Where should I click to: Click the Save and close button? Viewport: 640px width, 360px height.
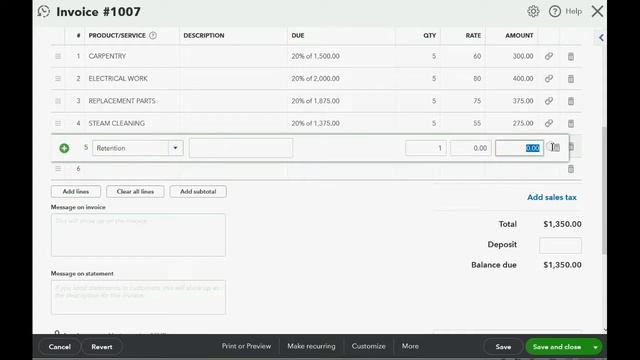click(x=557, y=347)
